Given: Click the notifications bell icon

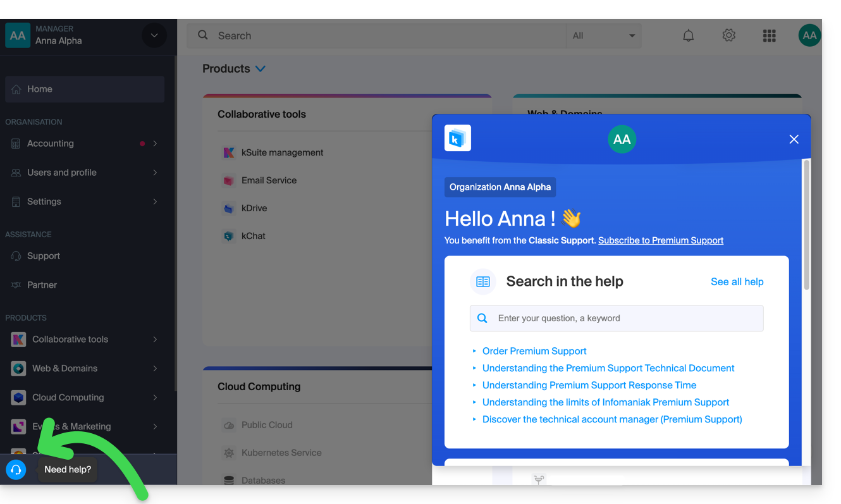Looking at the screenshot, I should pos(688,36).
